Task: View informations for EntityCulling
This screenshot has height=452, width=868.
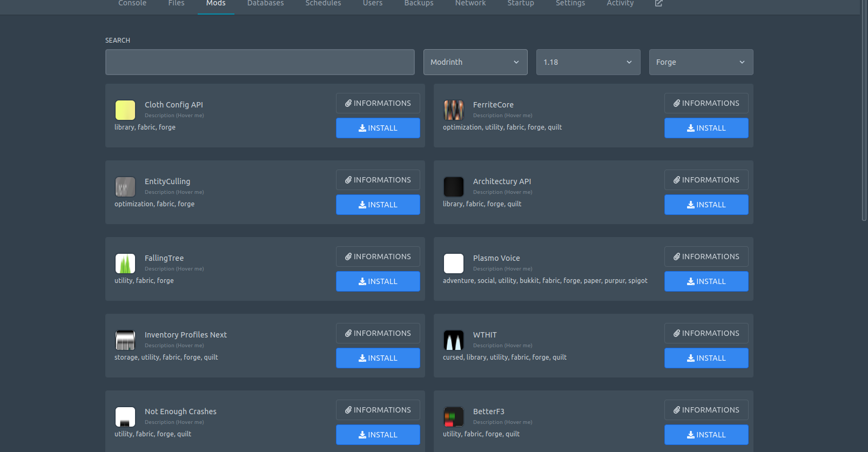Action: (378, 180)
